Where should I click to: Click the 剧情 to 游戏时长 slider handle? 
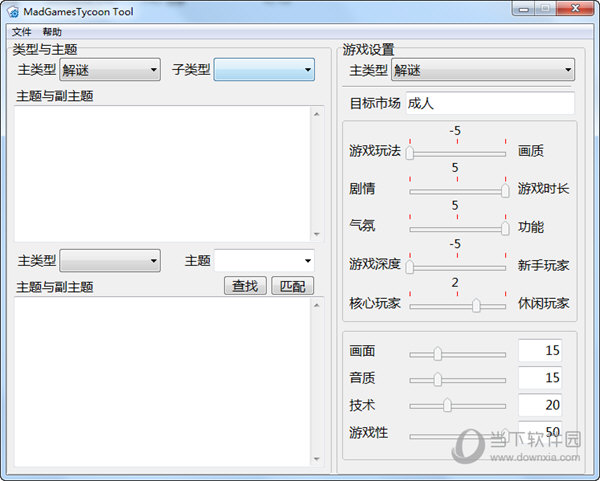[x=505, y=190]
